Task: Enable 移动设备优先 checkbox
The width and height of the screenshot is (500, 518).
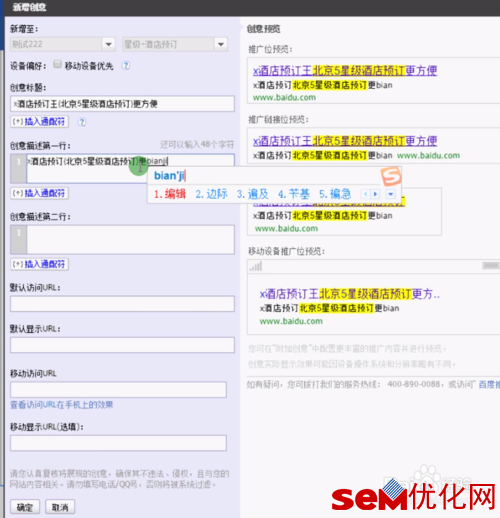Action: coord(58,64)
